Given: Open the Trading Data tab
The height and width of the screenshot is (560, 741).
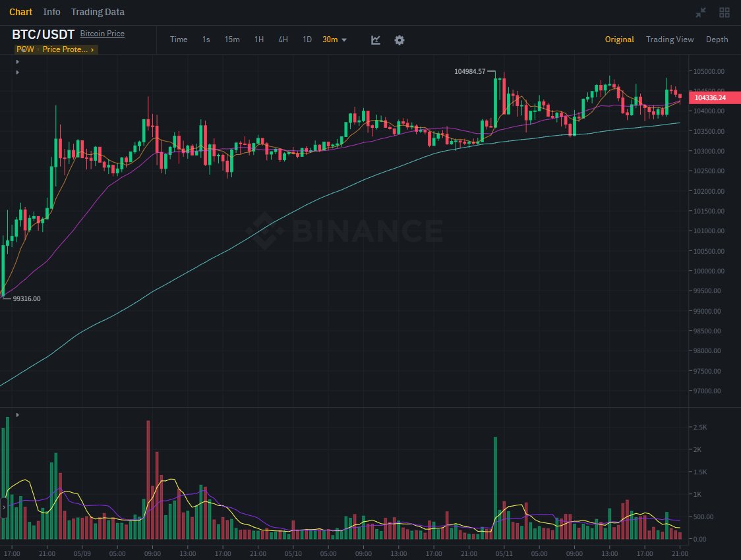Looking at the screenshot, I should [x=98, y=12].
